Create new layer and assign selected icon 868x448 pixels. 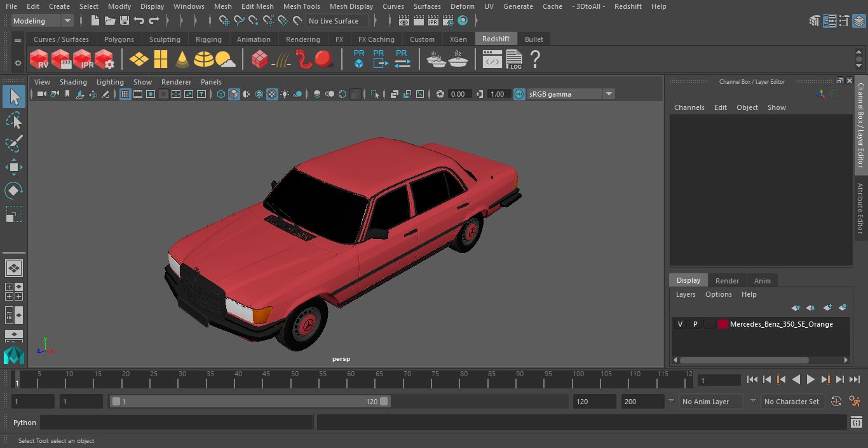point(843,308)
